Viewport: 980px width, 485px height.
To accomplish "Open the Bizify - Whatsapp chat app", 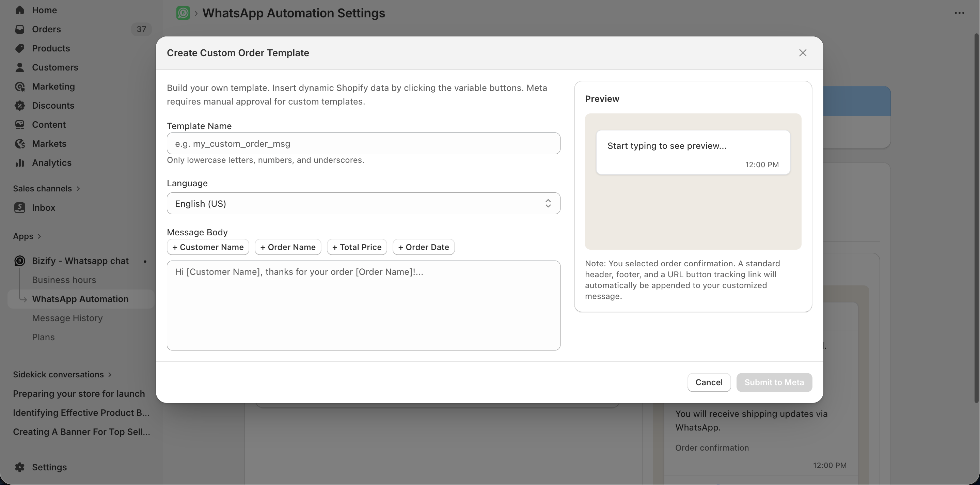I will tap(80, 261).
